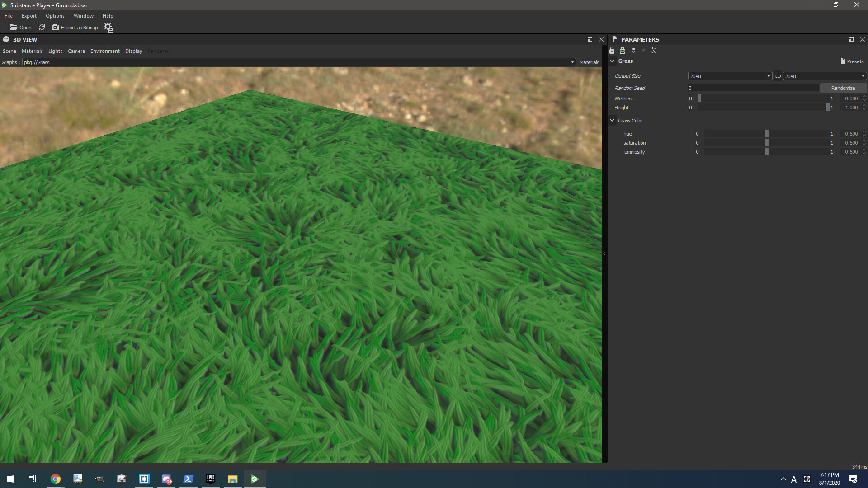This screenshot has width=868, height=488.
Task: Click the link output size chain icon
Action: coord(778,76)
